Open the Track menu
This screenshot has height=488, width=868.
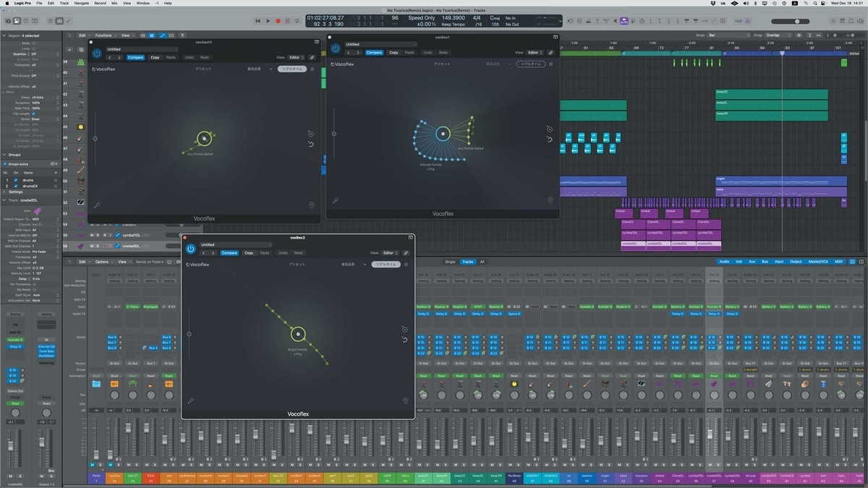(64, 3)
